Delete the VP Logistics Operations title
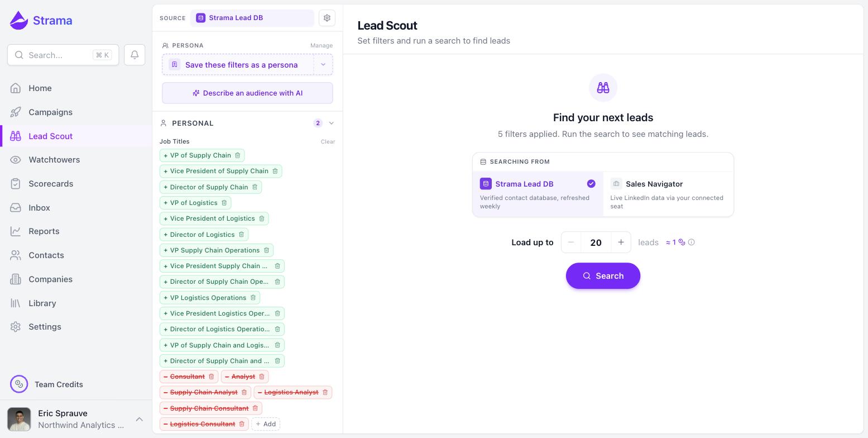 253,298
